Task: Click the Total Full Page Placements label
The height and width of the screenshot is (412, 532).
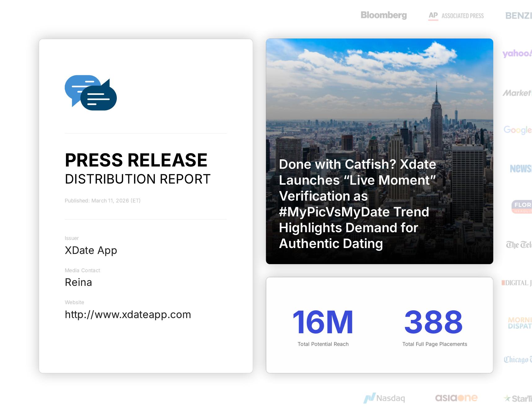Action: pos(435,344)
